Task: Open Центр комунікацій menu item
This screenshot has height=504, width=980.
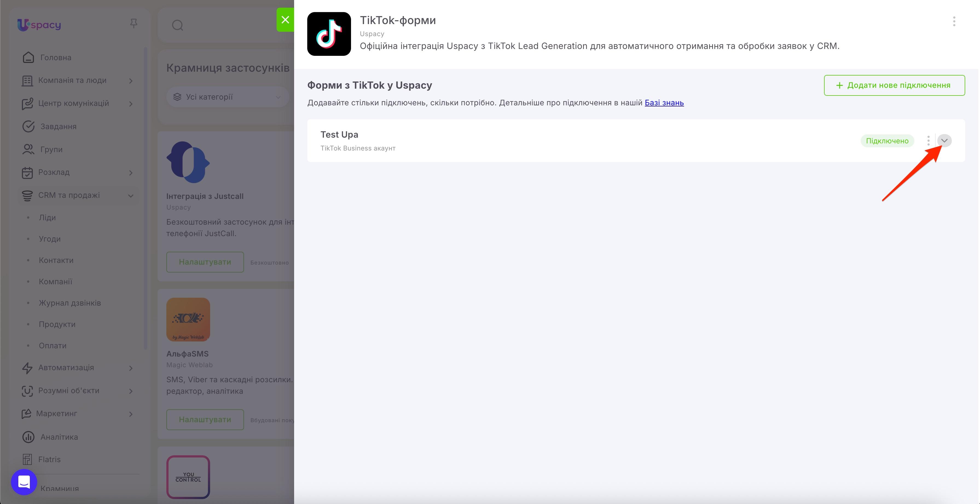Action: [73, 103]
